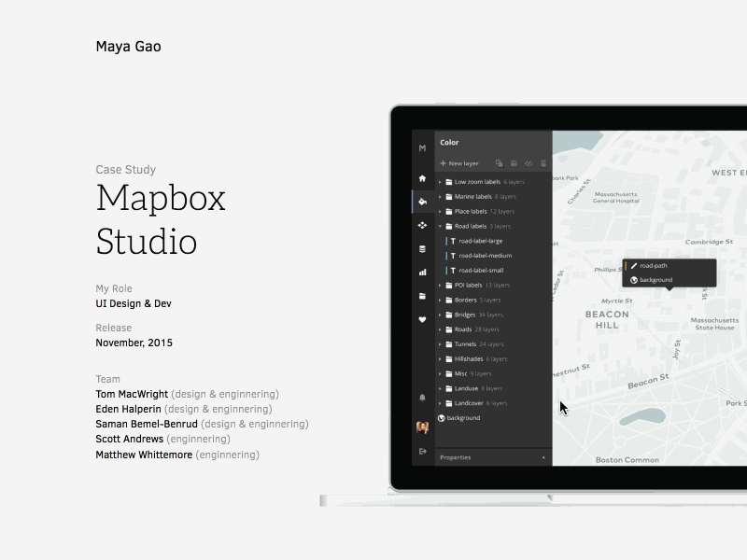Click the duplicate layer icon beside New layer
The height and width of the screenshot is (560, 747).
(498, 163)
